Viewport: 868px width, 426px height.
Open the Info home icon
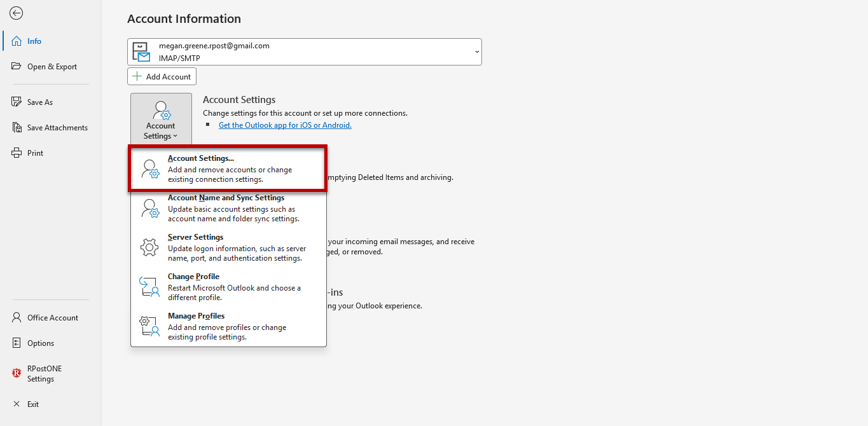pos(17,41)
